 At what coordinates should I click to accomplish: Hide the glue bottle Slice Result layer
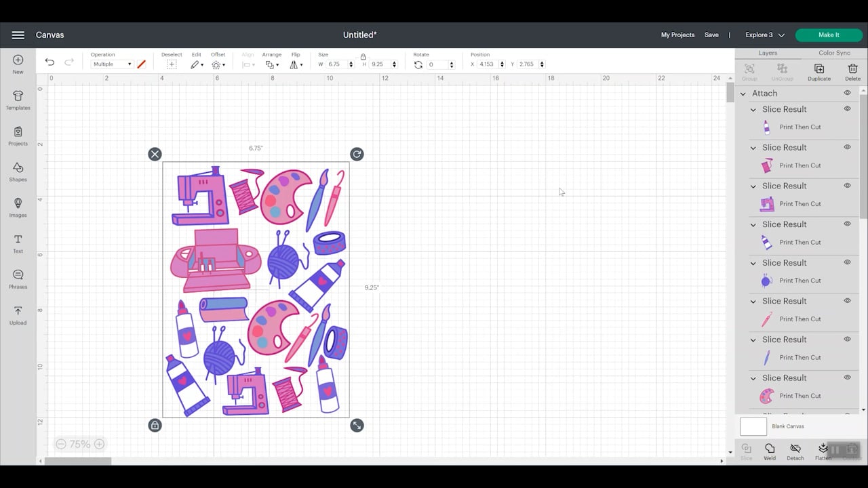click(x=847, y=108)
